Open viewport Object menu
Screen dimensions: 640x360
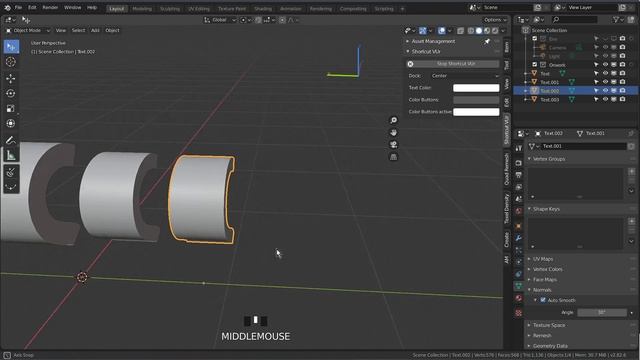click(x=112, y=31)
